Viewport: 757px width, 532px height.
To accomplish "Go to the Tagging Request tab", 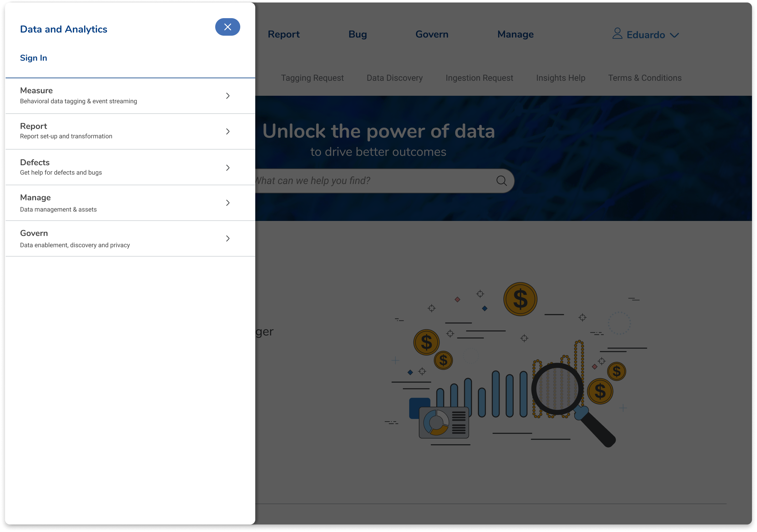I will (312, 78).
